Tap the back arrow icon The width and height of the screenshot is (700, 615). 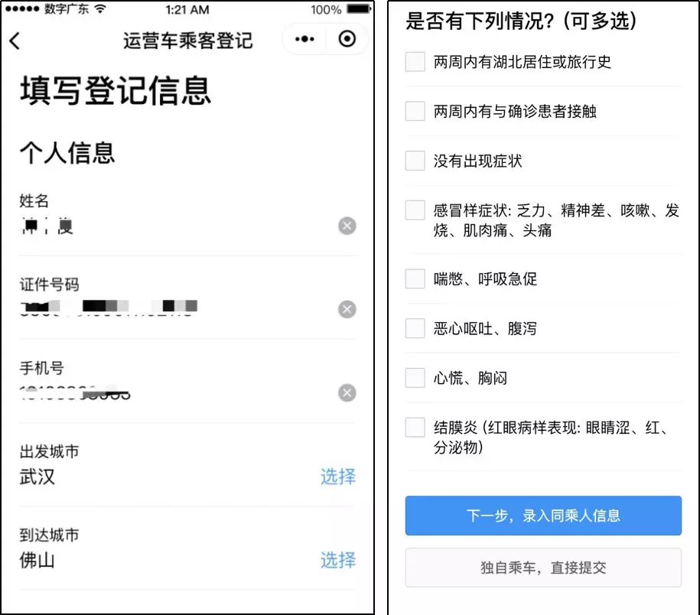click(x=15, y=41)
